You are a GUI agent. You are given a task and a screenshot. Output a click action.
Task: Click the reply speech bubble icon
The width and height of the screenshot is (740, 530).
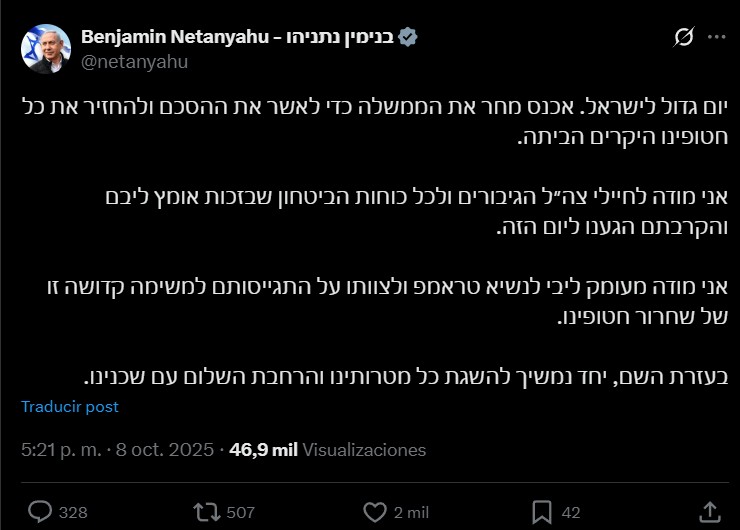(x=39, y=512)
